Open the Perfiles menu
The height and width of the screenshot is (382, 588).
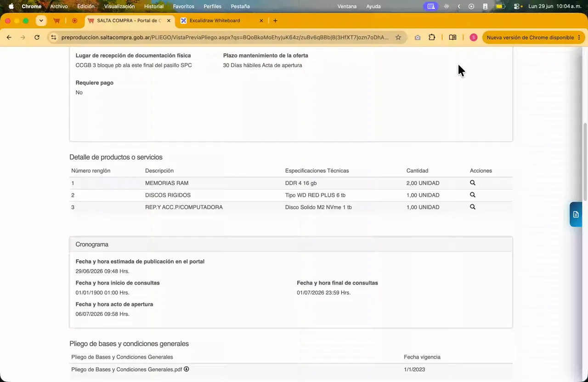point(212,6)
